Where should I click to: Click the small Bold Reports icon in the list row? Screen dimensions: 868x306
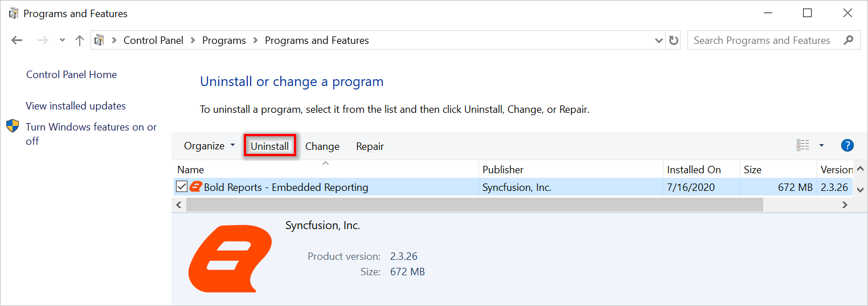point(196,186)
